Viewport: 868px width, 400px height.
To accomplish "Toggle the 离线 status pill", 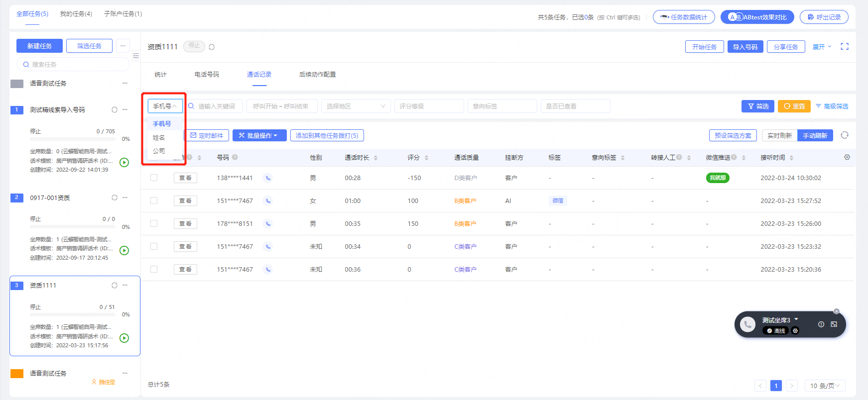I will [x=776, y=331].
